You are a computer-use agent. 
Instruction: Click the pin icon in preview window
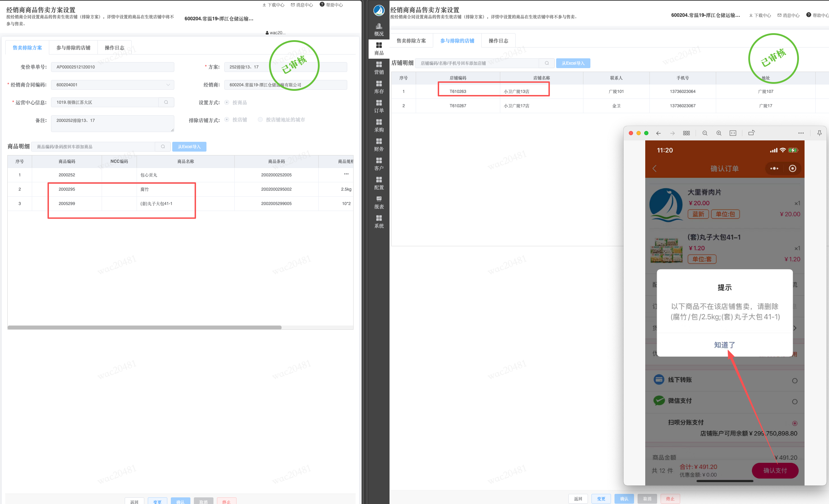point(819,133)
